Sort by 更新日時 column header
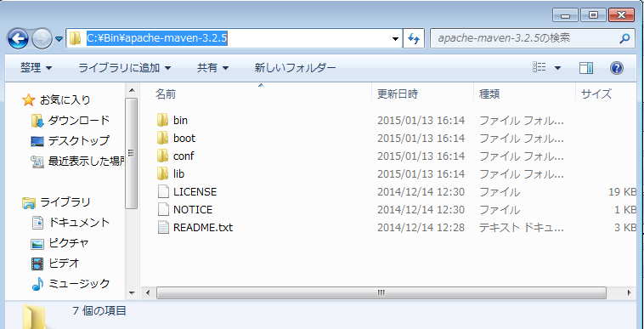Image resolution: width=644 pixels, height=329 pixels. [x=397, y=94]
